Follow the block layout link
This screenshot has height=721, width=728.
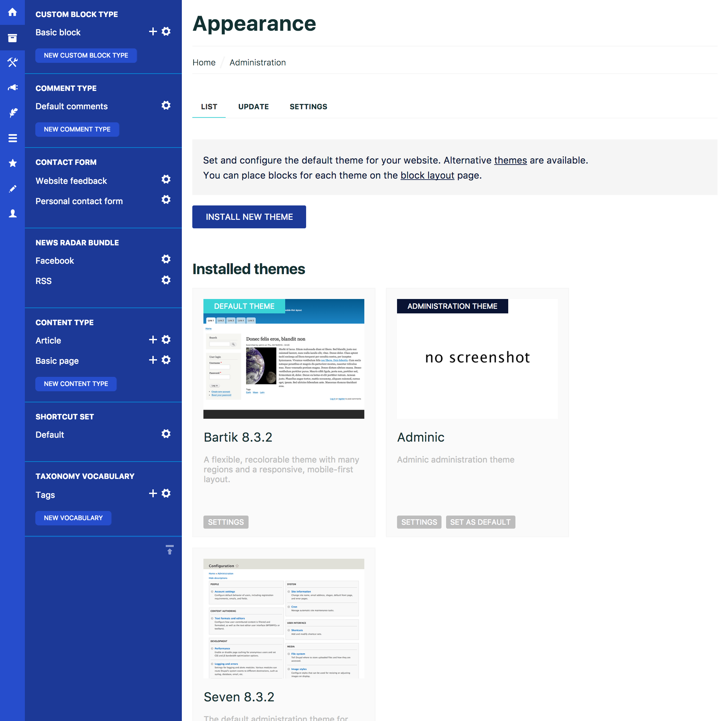click(427, 175)
